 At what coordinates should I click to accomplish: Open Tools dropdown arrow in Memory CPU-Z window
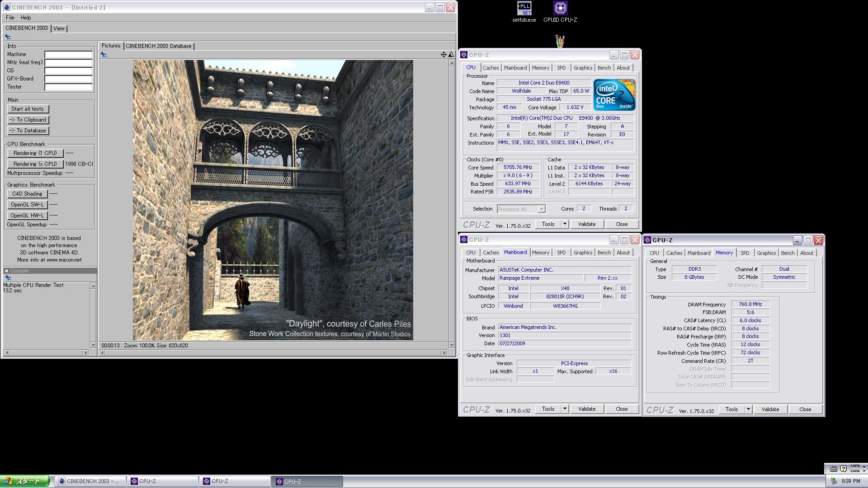748,409
